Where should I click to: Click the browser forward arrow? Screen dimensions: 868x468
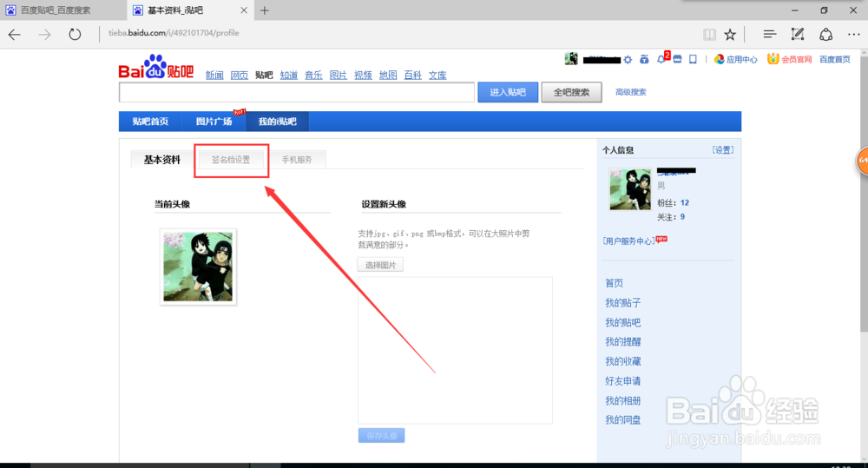[x=44, y=35]
